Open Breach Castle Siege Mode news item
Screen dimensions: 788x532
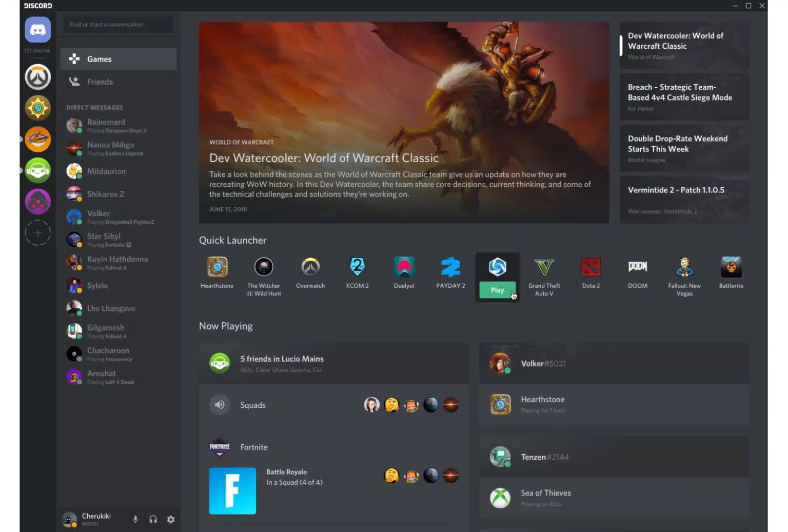click(684, 97)
